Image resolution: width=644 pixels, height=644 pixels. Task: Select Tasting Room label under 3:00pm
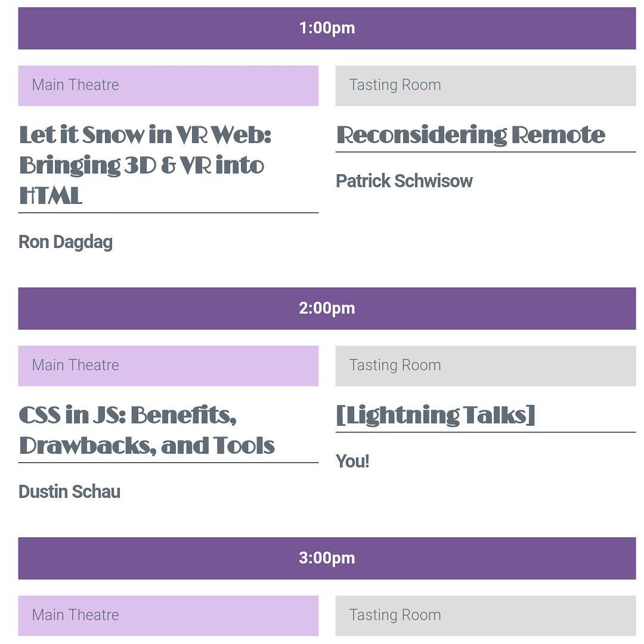(485, 615)
